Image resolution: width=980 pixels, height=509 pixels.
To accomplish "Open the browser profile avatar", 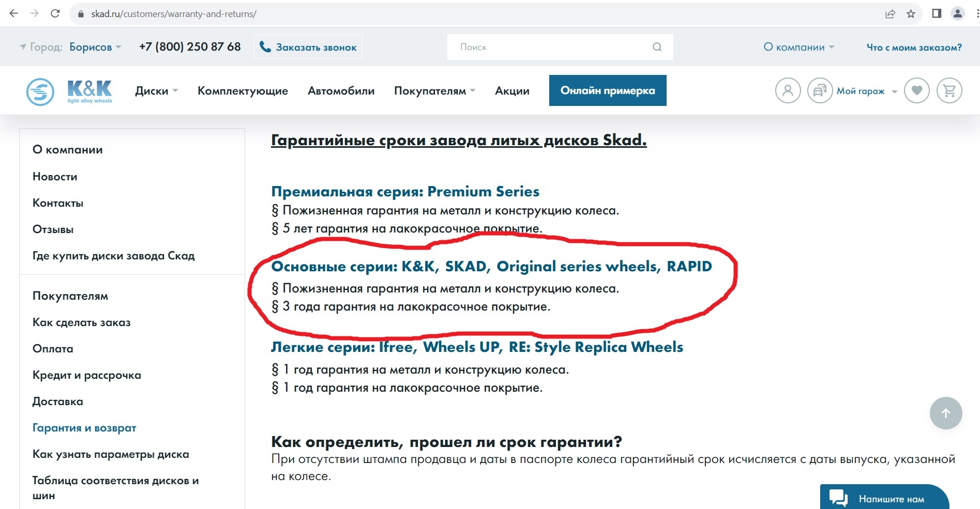I will tap(958, 14).
